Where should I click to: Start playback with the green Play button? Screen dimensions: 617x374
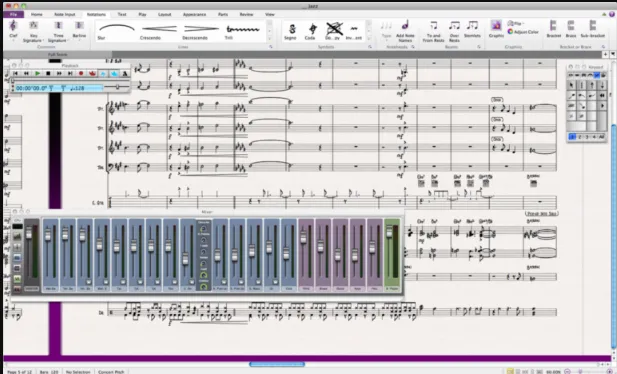click(x=37, y=73)
